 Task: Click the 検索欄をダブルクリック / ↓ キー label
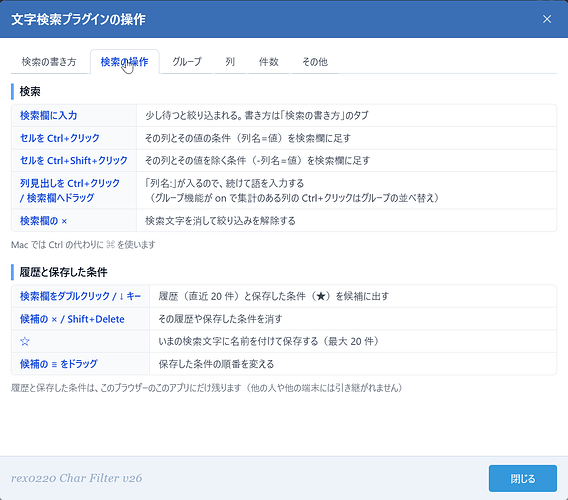(80, 296)
